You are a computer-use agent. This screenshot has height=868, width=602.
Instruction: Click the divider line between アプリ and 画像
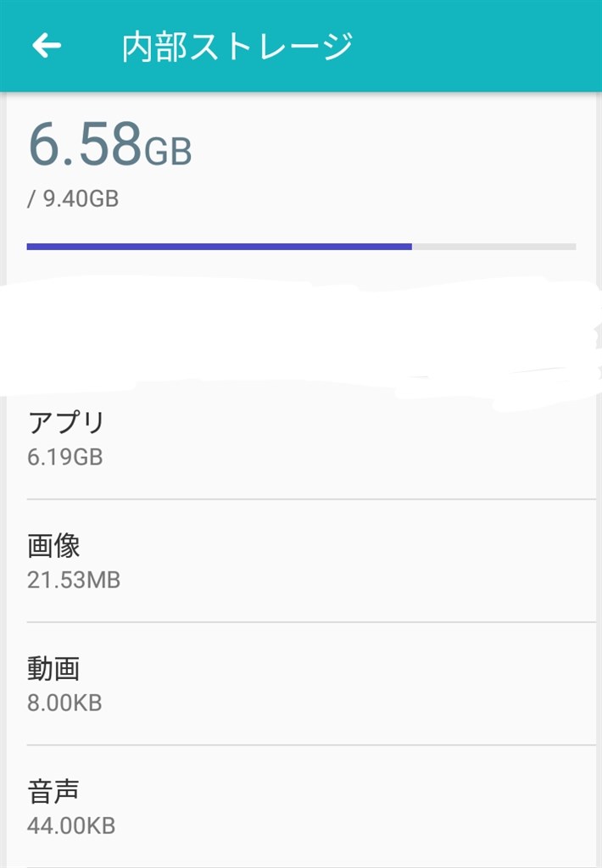tap(311, 499)
